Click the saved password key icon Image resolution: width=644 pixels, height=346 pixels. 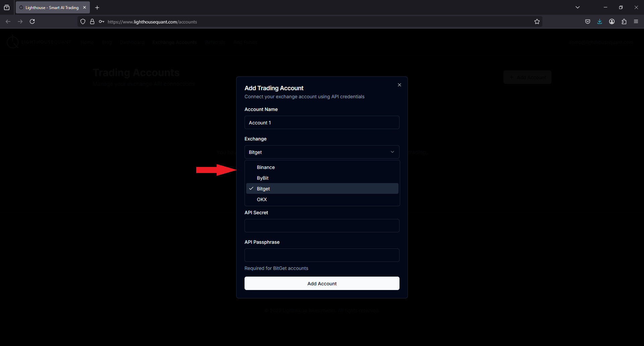tap(101, 22)
